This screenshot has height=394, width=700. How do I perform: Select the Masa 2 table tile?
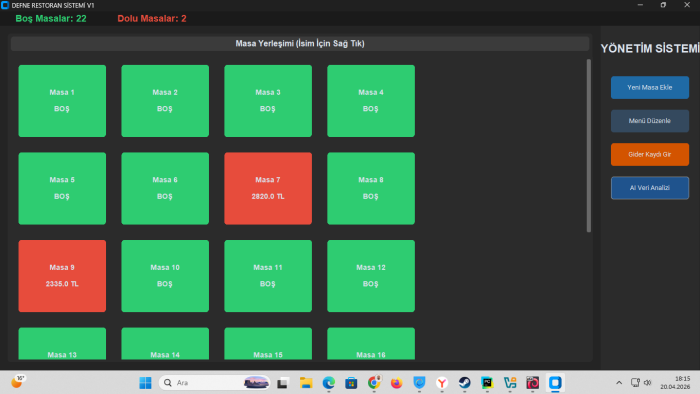[x=165, y=101]
